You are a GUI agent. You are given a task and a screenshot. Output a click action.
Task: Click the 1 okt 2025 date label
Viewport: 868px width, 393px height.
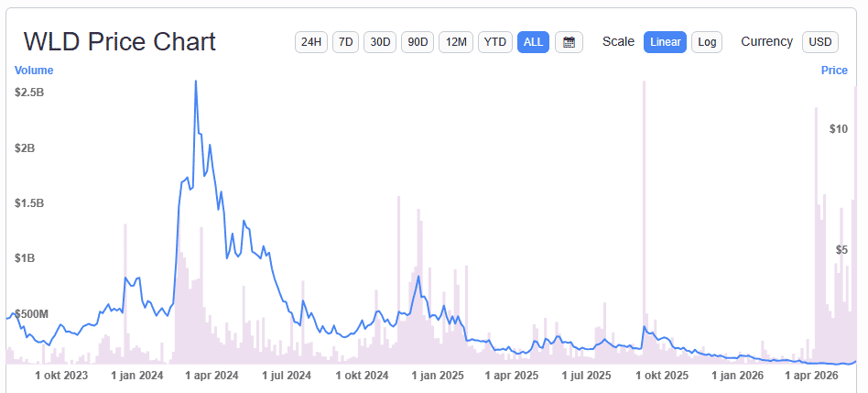tap(663, 376)
